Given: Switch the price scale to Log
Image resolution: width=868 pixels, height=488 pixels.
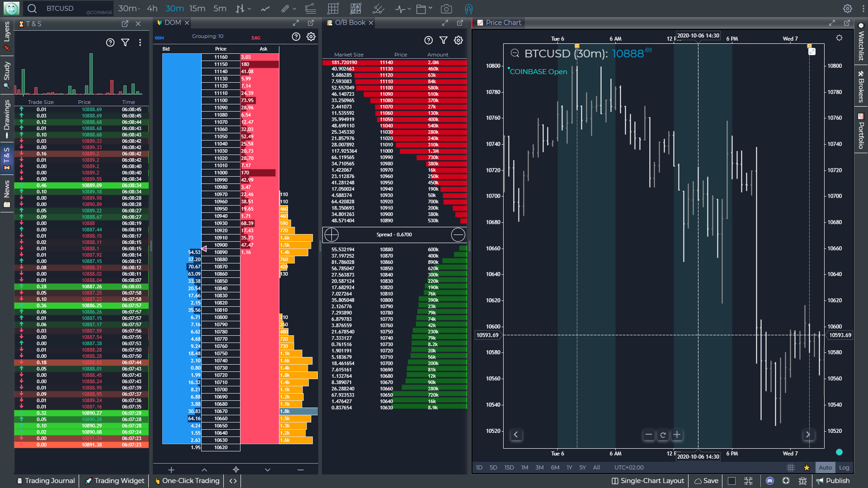Looking at the screenshot, I should pyautogui.click(x=844, y=468).
